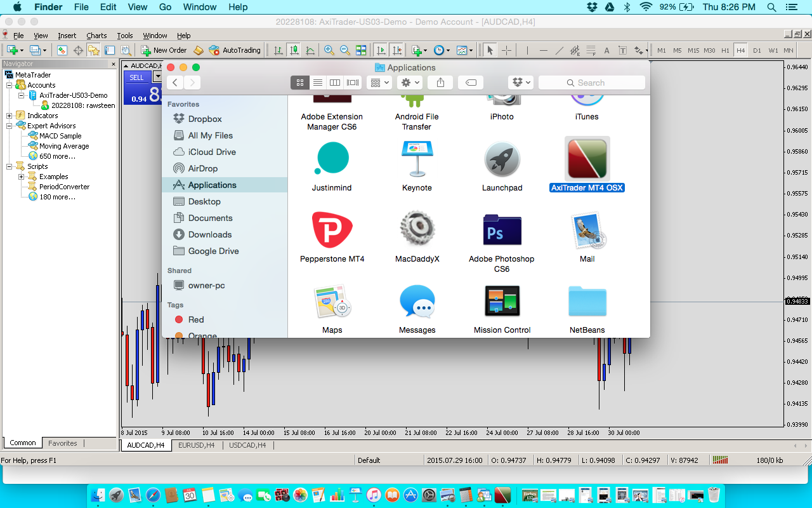Image resolution: width=812 pixels, height=508 pixels.
Task: Select the Text Label tool
Action: (x=622, y=50)
